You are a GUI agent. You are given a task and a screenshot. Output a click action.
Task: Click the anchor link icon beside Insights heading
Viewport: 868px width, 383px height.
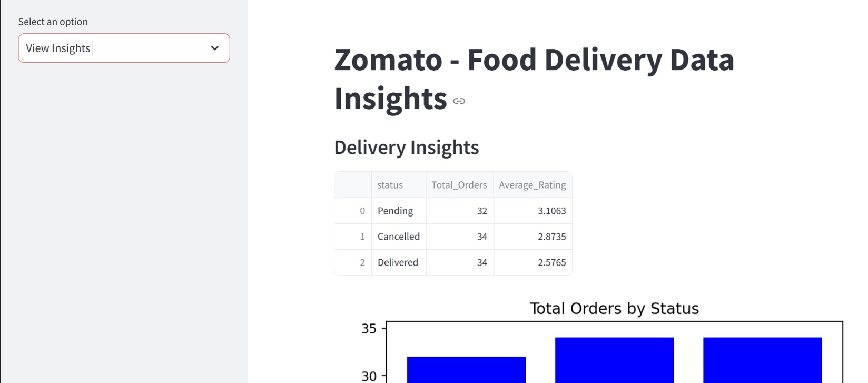459,101
